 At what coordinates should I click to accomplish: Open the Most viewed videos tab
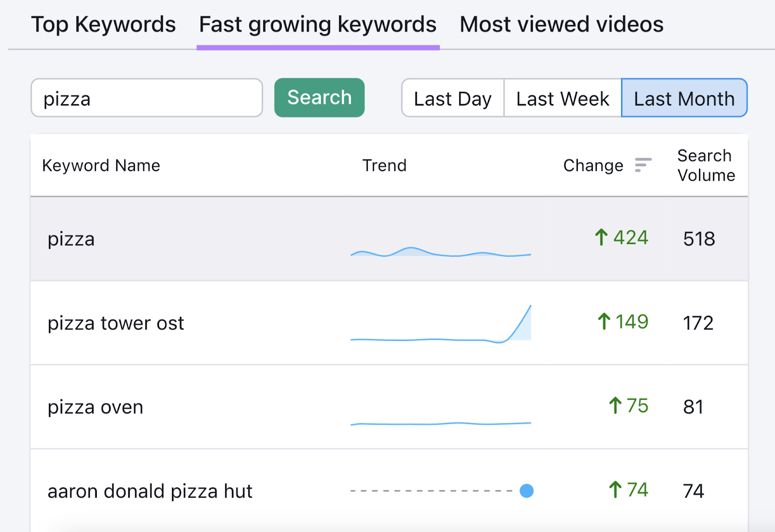click(561, 24)
